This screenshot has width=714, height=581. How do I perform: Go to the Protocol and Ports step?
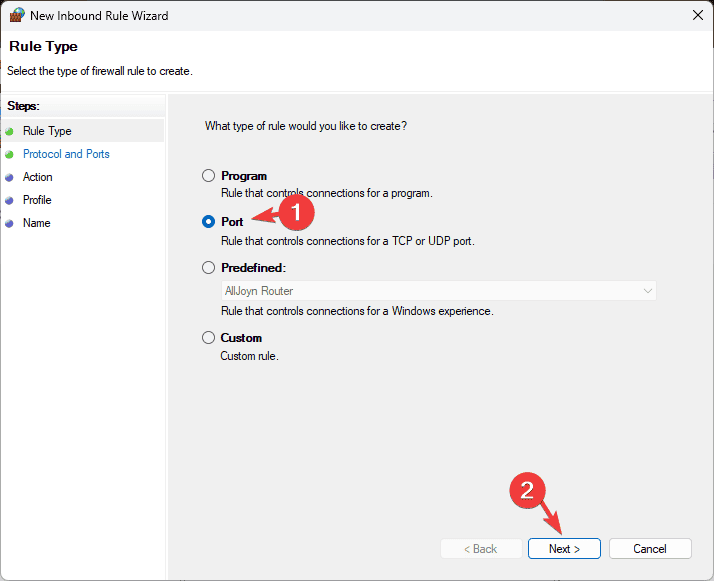pyautogui.click(x=66, y=154)
